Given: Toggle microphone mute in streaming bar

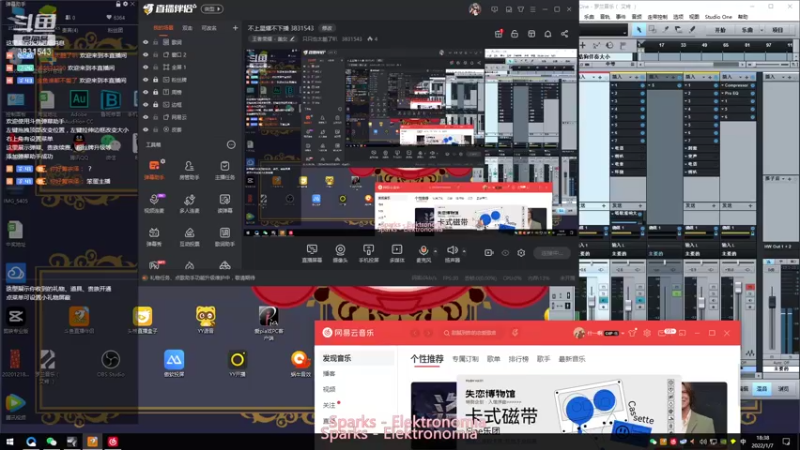Looking at the screenshot, I should tap(423, 253).
